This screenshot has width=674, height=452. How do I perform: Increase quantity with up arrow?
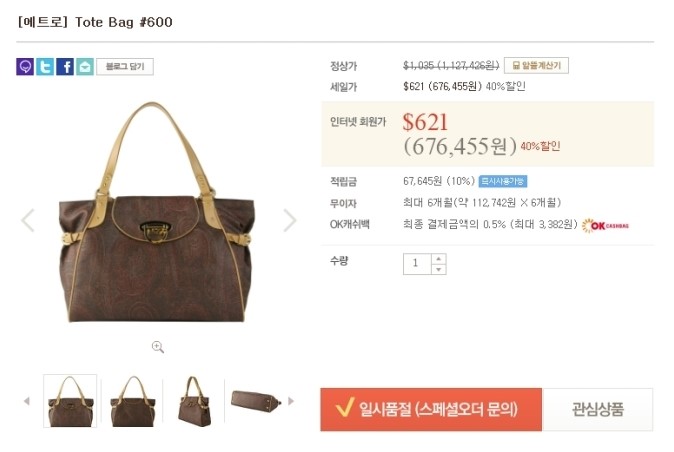[x=438, y=259]
